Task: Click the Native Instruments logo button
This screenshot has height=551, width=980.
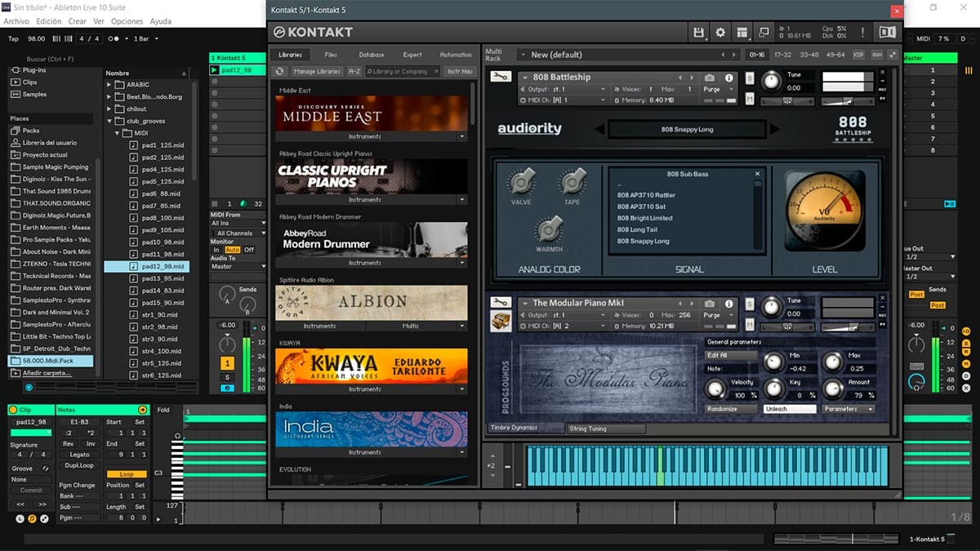Action: [x=887, y=32]
